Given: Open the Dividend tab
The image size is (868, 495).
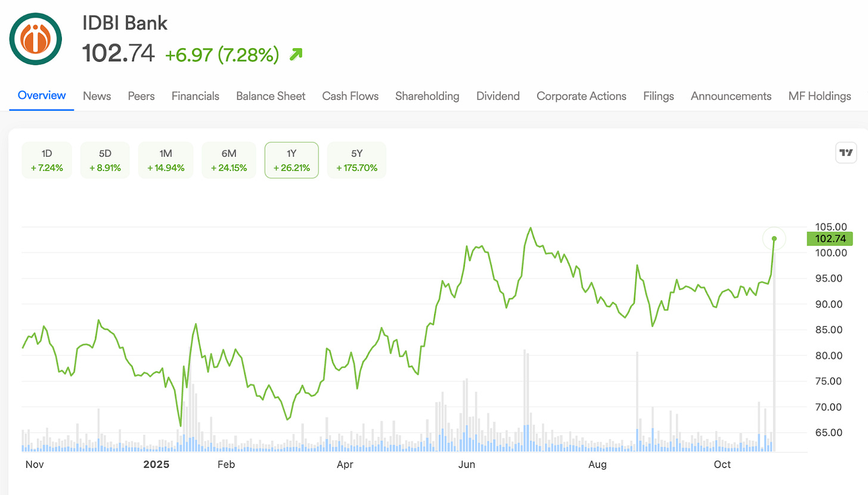Looking at the screenshot, I should point(498,96).
